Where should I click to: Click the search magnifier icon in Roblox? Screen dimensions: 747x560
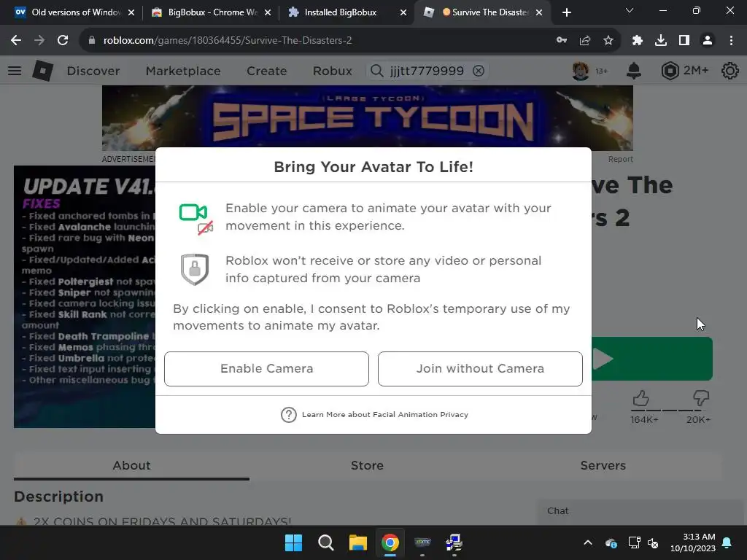(377, 71)
